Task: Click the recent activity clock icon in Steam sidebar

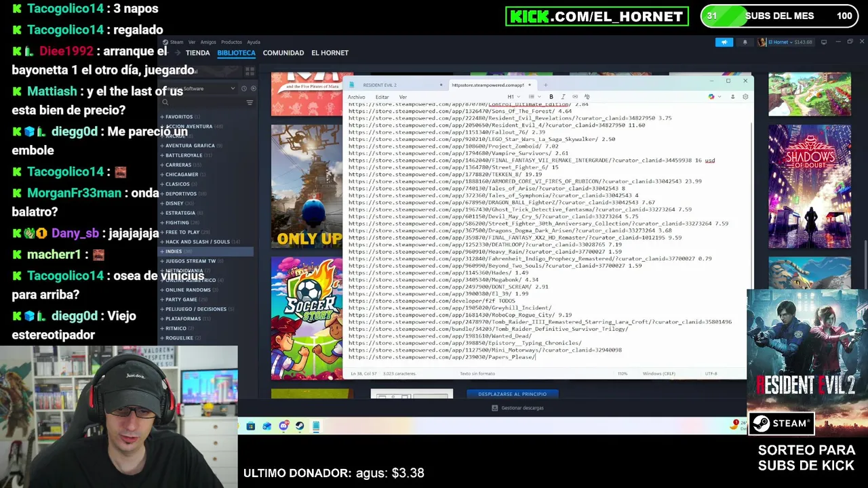Action: click(244, 89)
